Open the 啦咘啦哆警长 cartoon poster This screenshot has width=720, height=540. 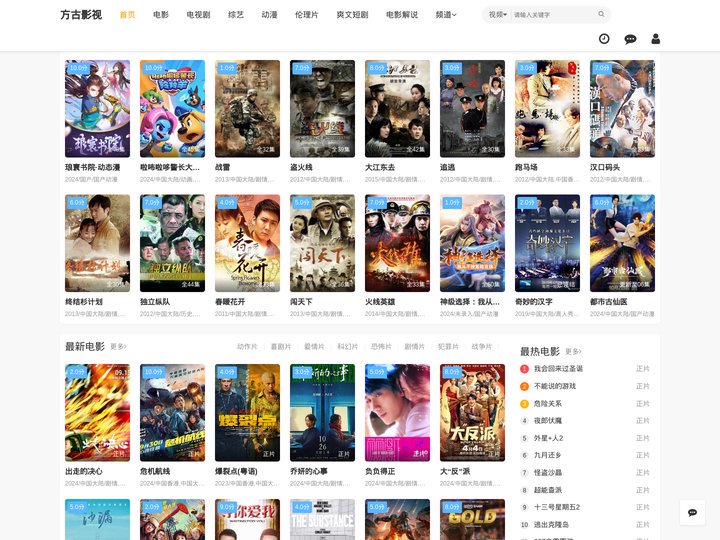tap(172, 109)
